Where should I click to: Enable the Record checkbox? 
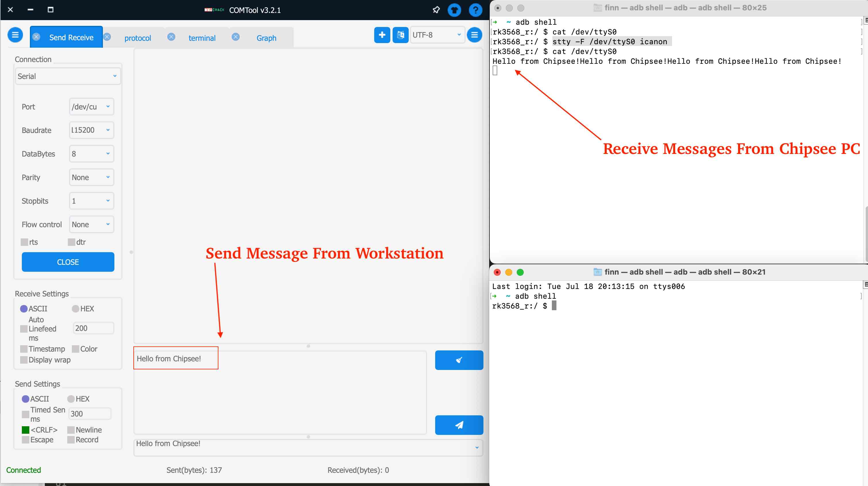[71, 439]
